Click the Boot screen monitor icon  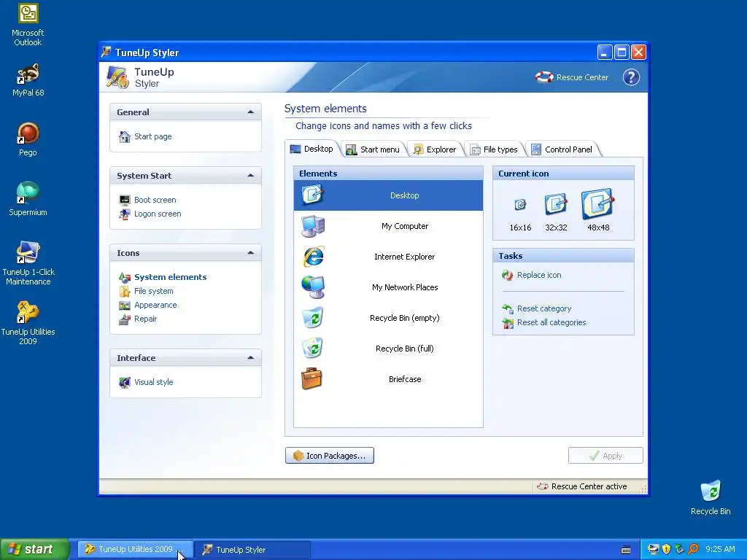tap(124, 200)
